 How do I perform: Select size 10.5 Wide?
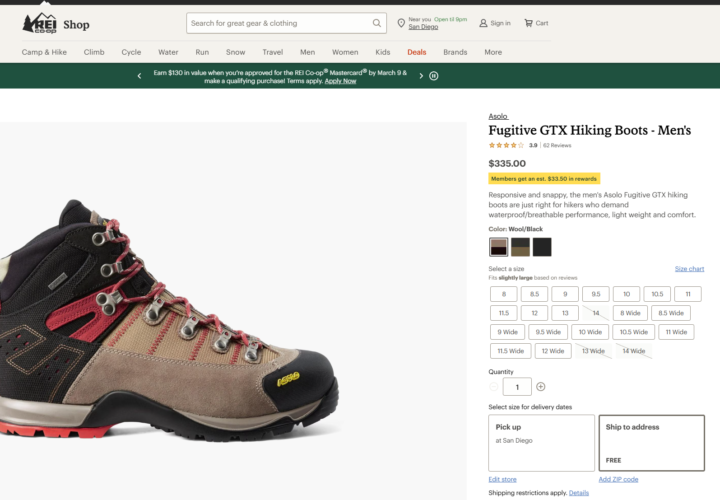click(634, 332)
